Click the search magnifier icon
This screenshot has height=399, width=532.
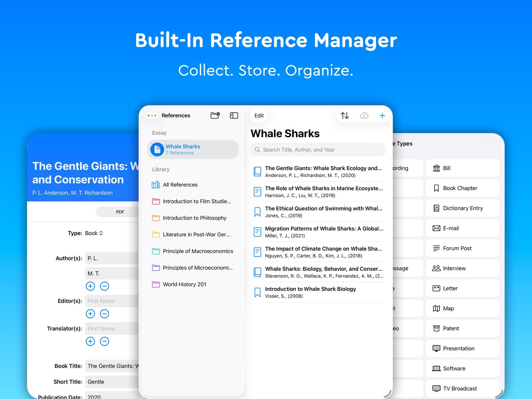[258, 150]
